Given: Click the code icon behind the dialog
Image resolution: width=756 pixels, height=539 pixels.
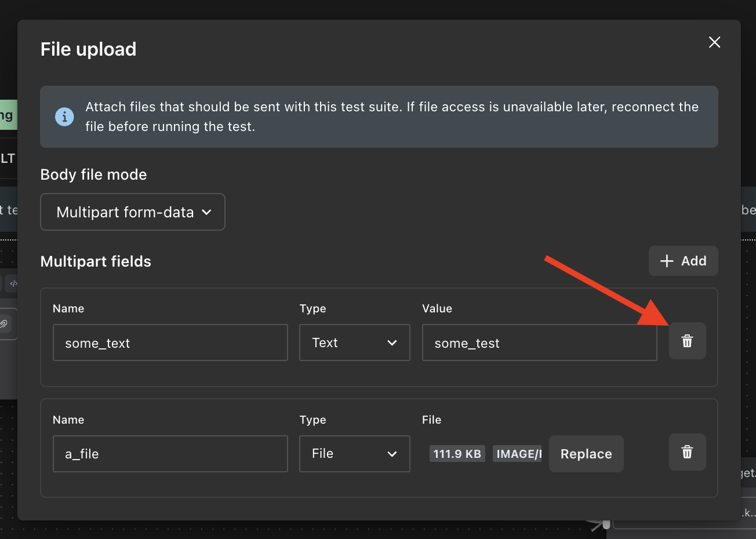Looking at the screenshot, I should (x=13, y=283).
